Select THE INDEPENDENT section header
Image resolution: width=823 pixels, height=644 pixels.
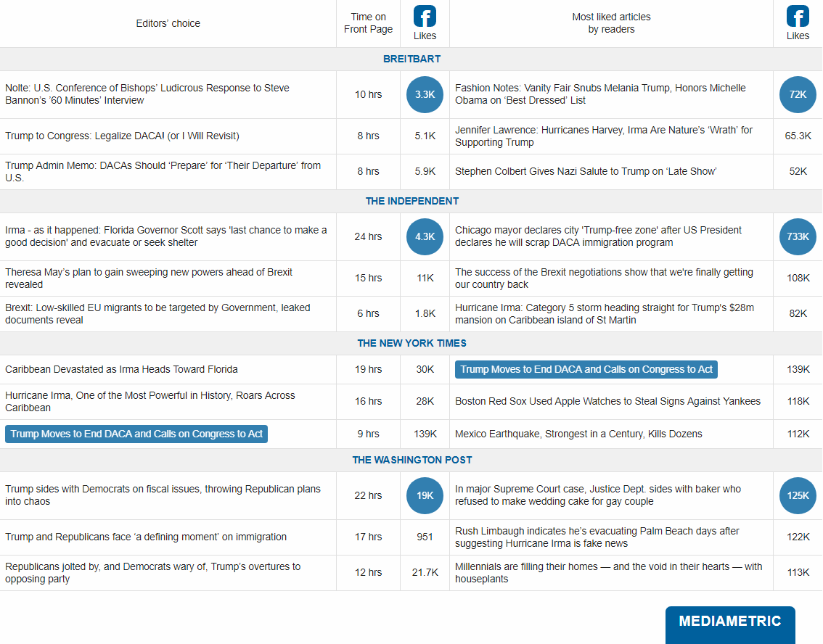click(411, 201)
